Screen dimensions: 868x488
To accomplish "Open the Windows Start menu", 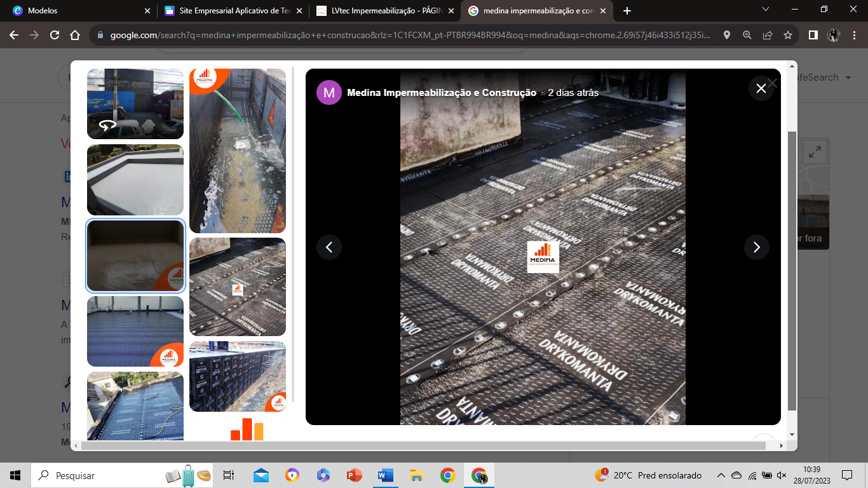I will coord(15,475).
